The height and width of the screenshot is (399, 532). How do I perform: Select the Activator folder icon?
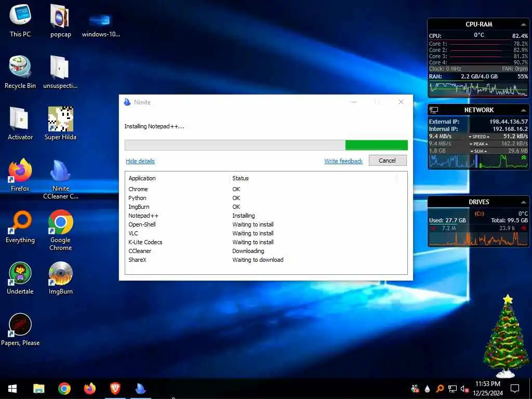[x=20, y=124]
